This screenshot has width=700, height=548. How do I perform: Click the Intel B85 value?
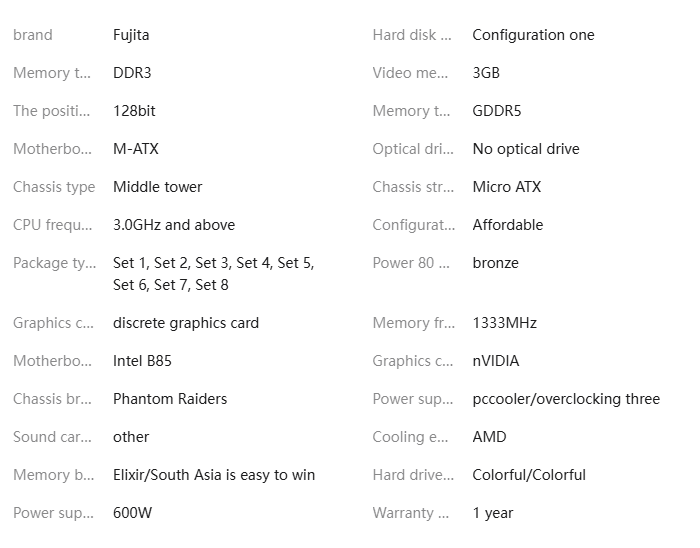pos(142,361)
